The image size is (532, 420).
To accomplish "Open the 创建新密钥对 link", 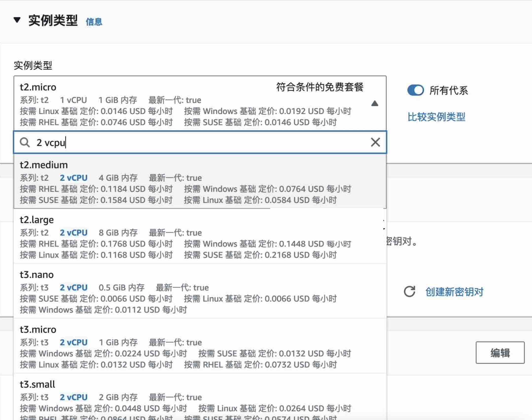I will pyautogui.click(x=454, y=292).
